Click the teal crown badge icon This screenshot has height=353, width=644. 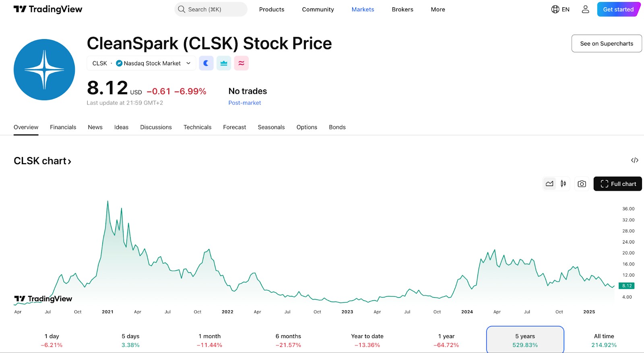click(x=224, y=63)
